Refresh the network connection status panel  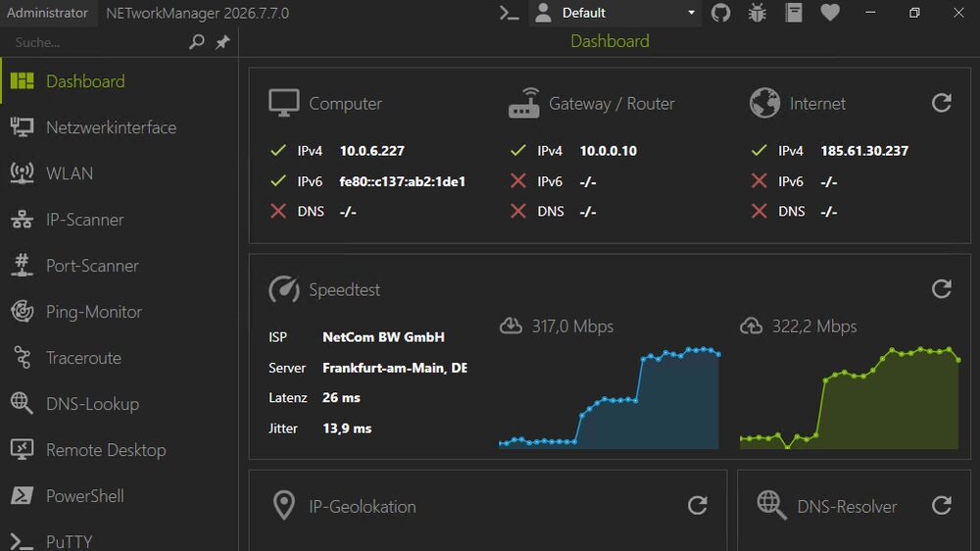click(x=941, y=103)
